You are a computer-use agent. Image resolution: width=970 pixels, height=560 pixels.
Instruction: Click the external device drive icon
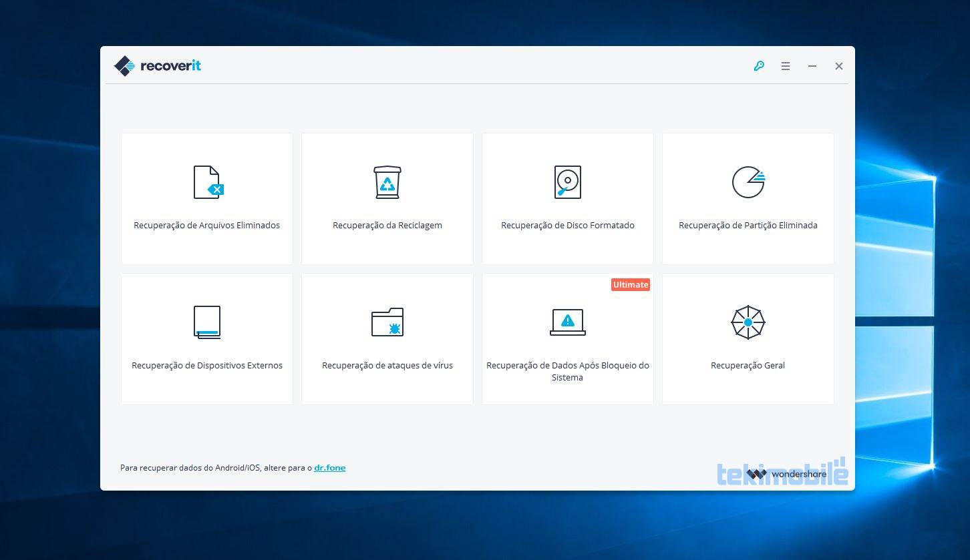(207, 322)
